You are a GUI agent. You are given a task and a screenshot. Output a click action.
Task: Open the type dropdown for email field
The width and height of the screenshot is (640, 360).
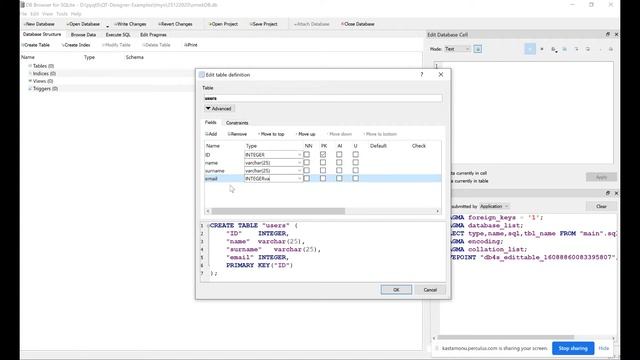coord(299,178)
